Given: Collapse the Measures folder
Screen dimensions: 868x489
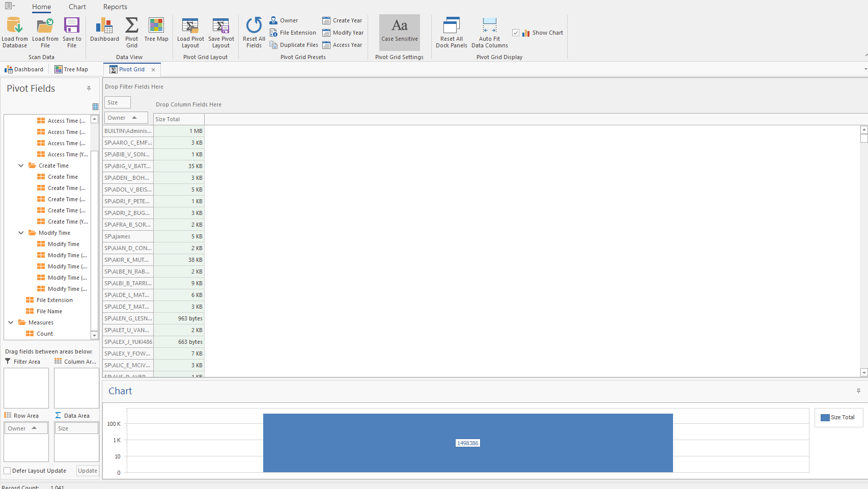Looking at the screenshot, I should click(11, 322).
